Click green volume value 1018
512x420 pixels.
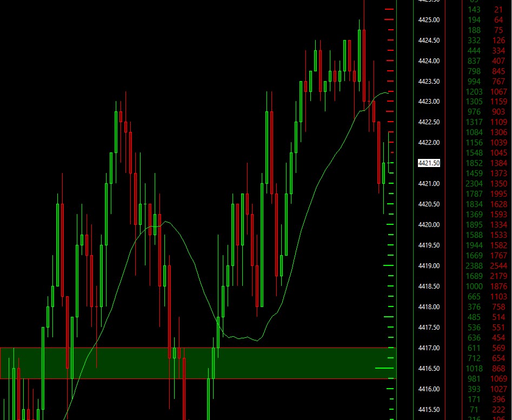point(474,369)
